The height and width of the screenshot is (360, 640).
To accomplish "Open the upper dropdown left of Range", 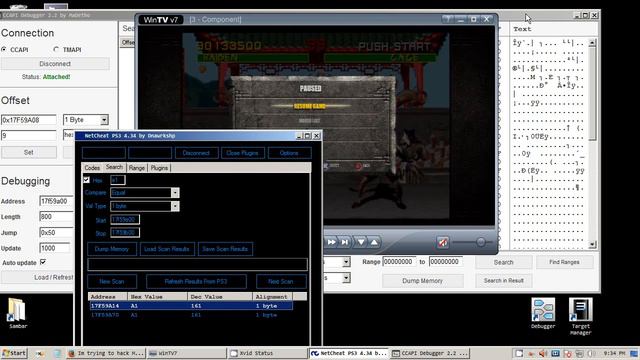I will pyautogui.click(x=346, y=262).
